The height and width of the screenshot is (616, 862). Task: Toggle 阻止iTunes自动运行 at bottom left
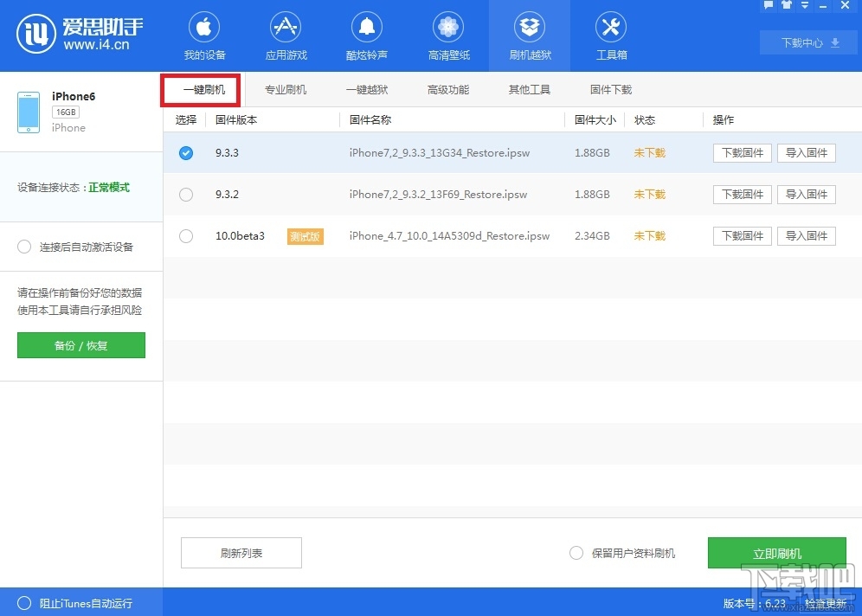tap(24, 603)
